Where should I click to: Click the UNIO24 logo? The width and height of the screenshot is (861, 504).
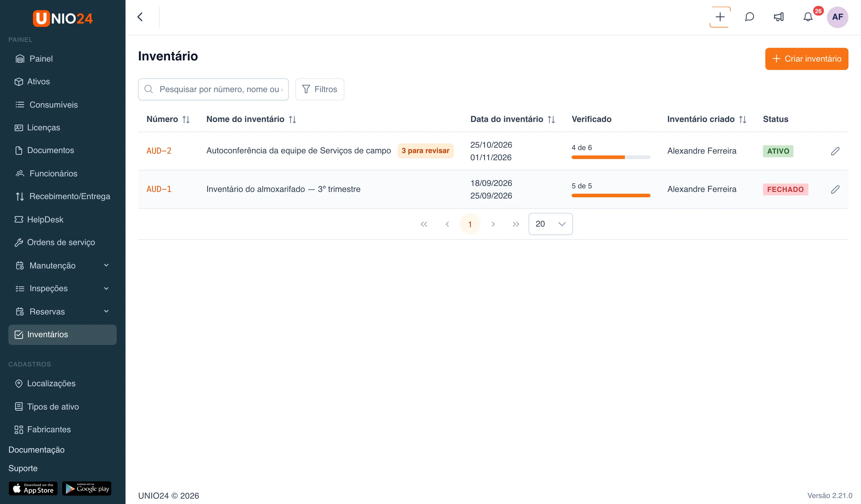coord(62,18)
